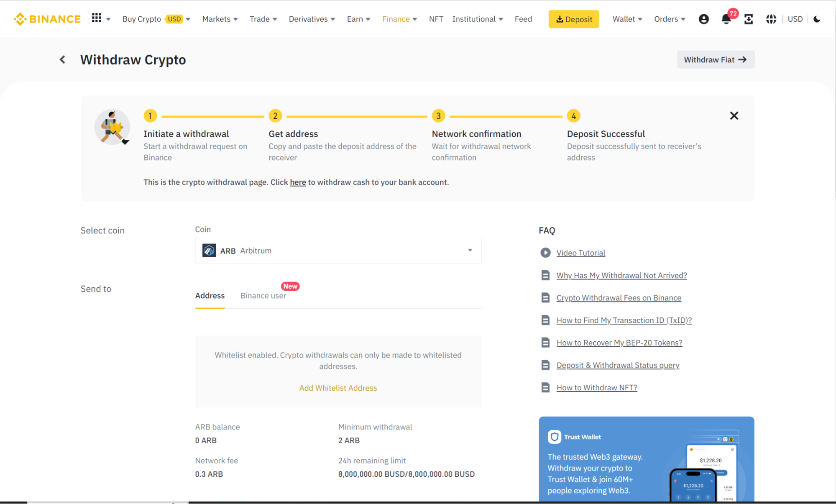Click the Trust Wallet shield logo
Image resolution: width=836 pixels, height=504 pixels.
coord(554,437)
